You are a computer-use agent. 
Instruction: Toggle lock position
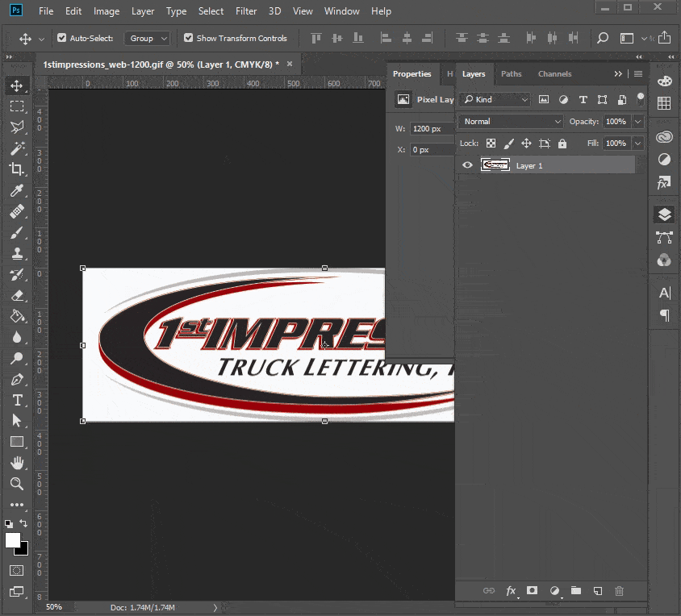[x=526, y=144]
